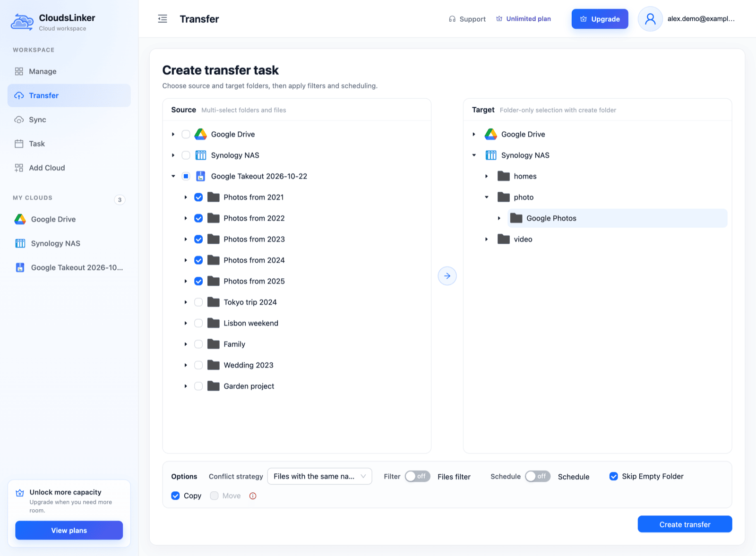Click the video folder icon in Target

pyautogui.click(x=504, y=239)
